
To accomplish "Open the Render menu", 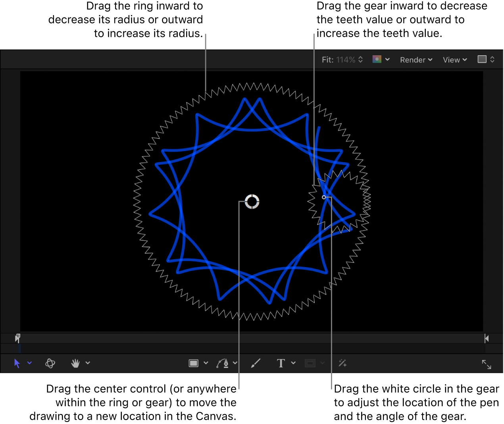I will pos(416,60).
